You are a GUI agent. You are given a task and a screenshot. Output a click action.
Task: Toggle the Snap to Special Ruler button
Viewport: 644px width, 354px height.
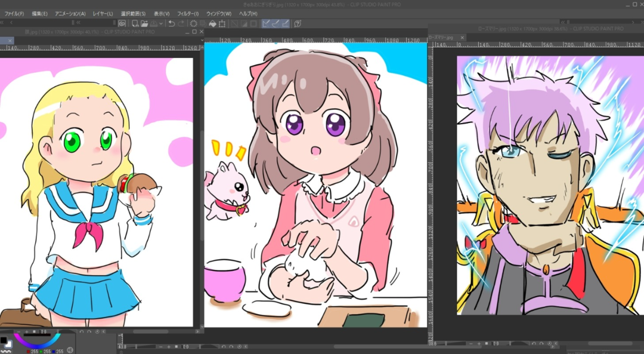coord(275,23)
